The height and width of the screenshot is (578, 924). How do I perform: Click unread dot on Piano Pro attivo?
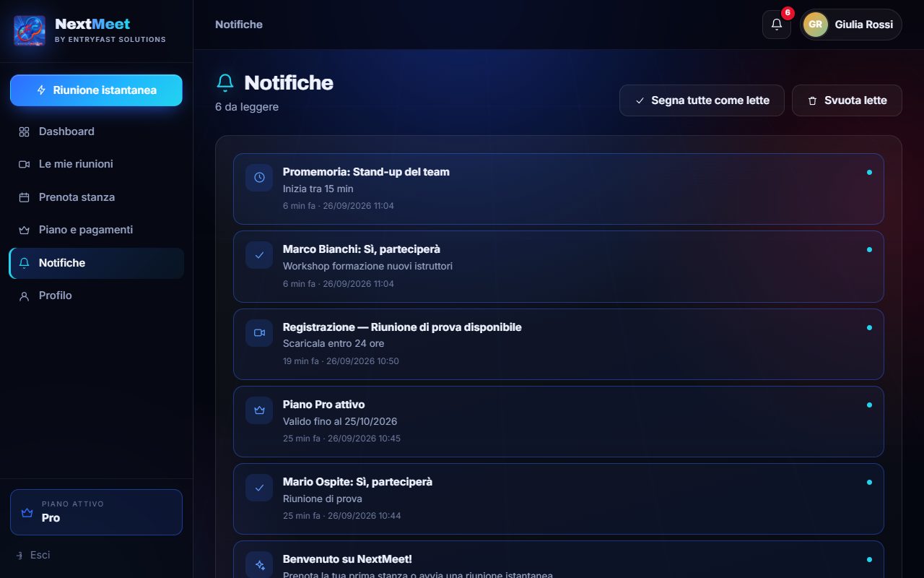(869, 405)
